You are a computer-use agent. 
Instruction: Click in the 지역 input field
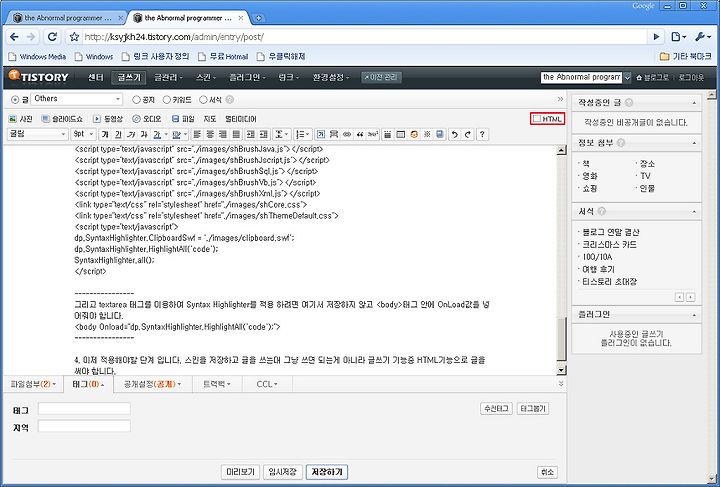[84, 426]
